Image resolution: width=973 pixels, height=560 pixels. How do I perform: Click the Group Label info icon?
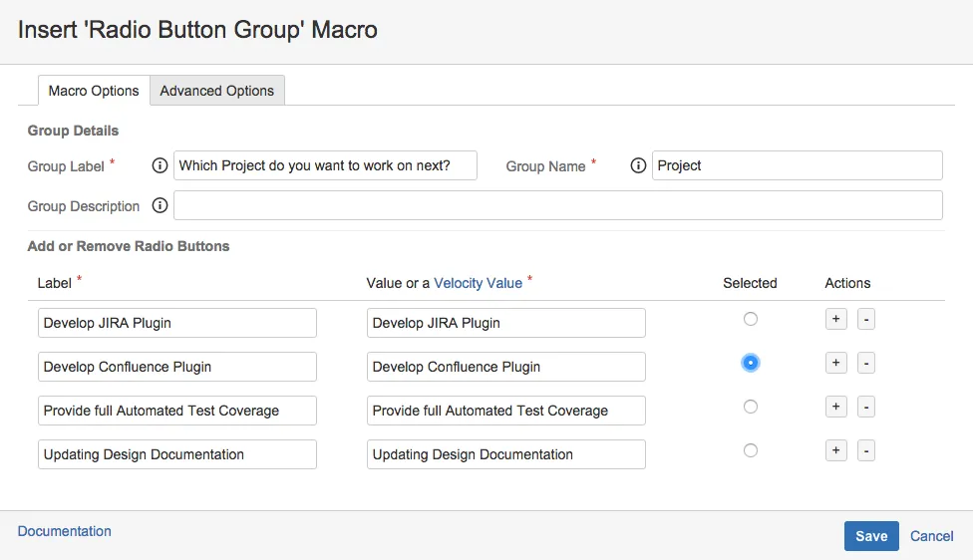(x=160, y=165)
